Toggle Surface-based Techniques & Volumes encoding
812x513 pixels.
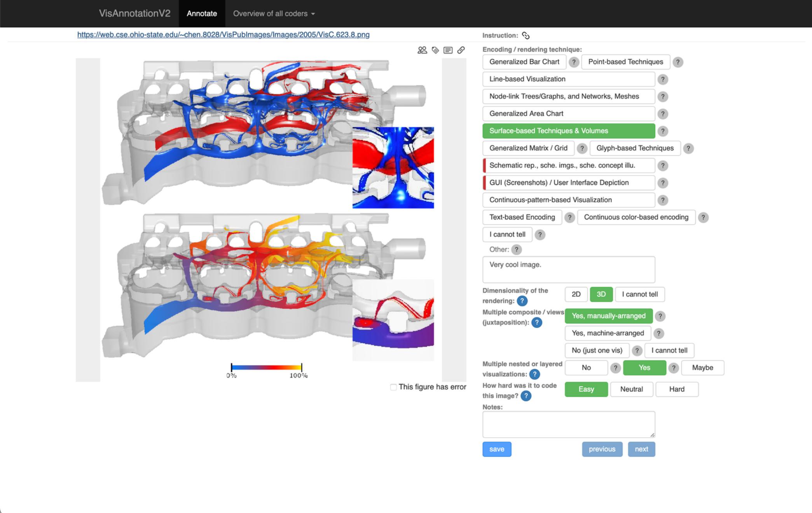pyautogui.click(x=569, y=131)
